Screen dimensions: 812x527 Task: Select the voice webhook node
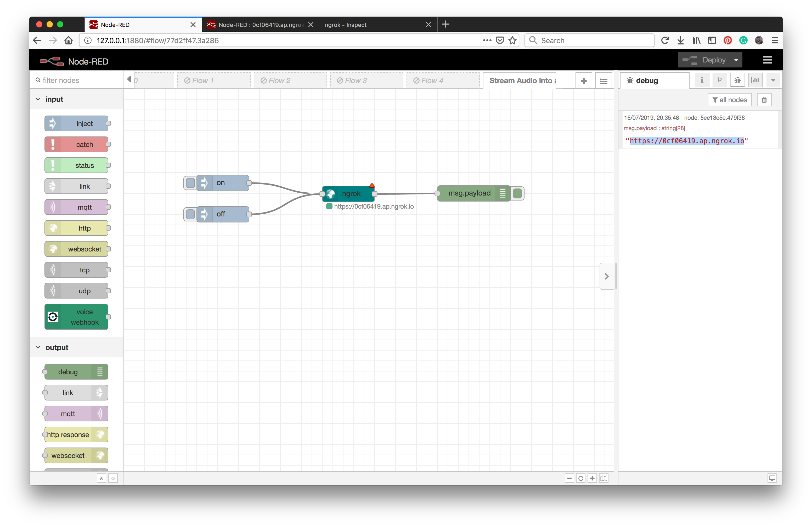tap(76, 317)
